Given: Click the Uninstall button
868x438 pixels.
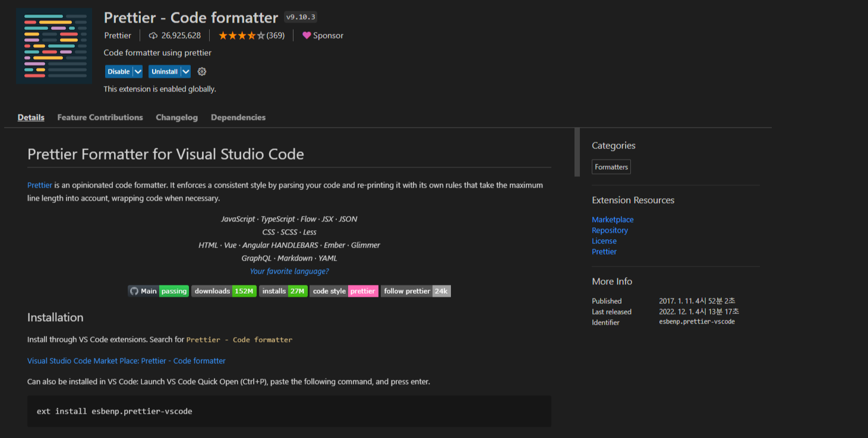Looking at the screenshot, I should [x=165, y=71].
